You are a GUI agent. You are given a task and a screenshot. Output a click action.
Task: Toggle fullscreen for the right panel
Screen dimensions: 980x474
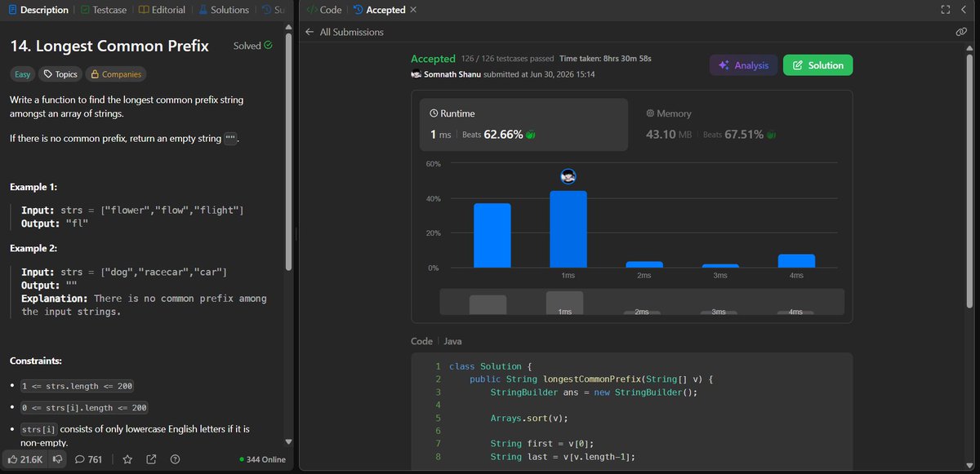pos(946,10)
